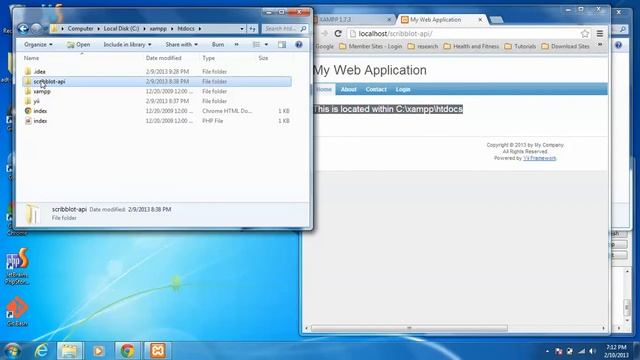
Task: Sort by Date modified column
Action: [164, 58]
